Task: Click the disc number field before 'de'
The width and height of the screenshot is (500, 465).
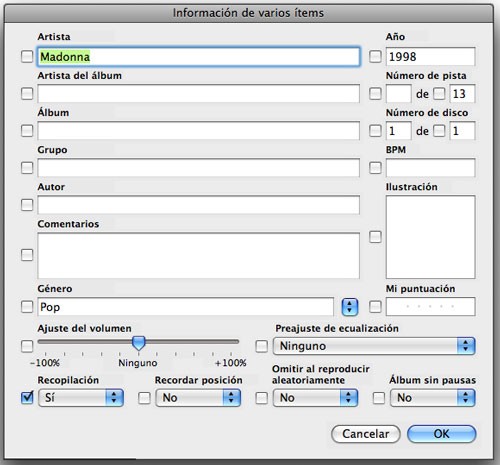Action: tap(399, 131)
